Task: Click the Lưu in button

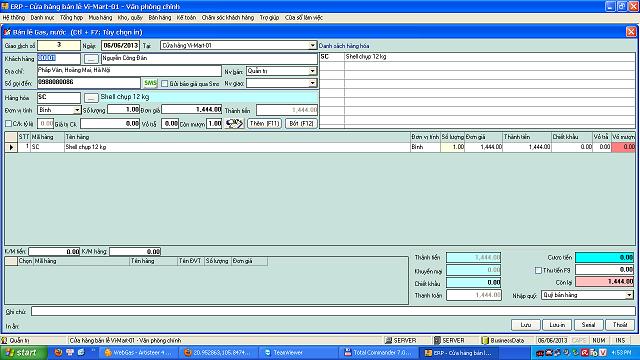Action: click(557, 325)
